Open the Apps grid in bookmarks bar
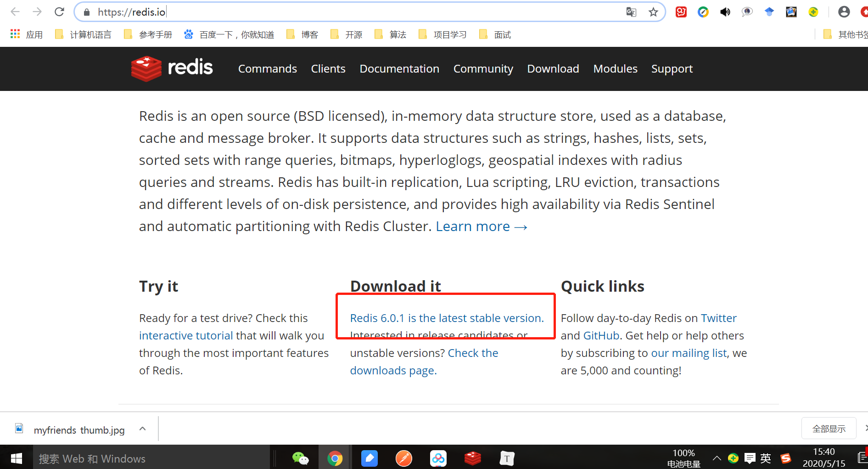Screen dimensions: 868x469 pyautogui.click(x=15, y=34)
